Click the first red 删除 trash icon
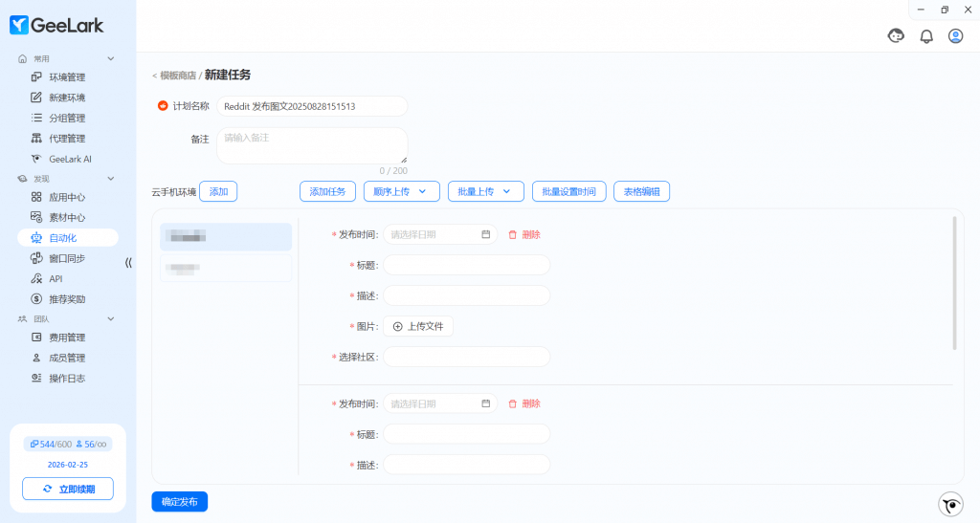This screenshot has width=980, height=523. (512, 234)
